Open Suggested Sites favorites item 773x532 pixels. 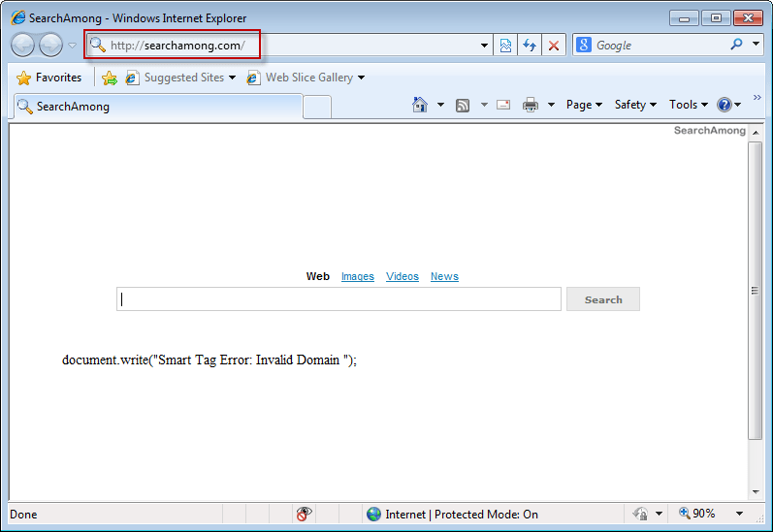(x=180, y=78)
